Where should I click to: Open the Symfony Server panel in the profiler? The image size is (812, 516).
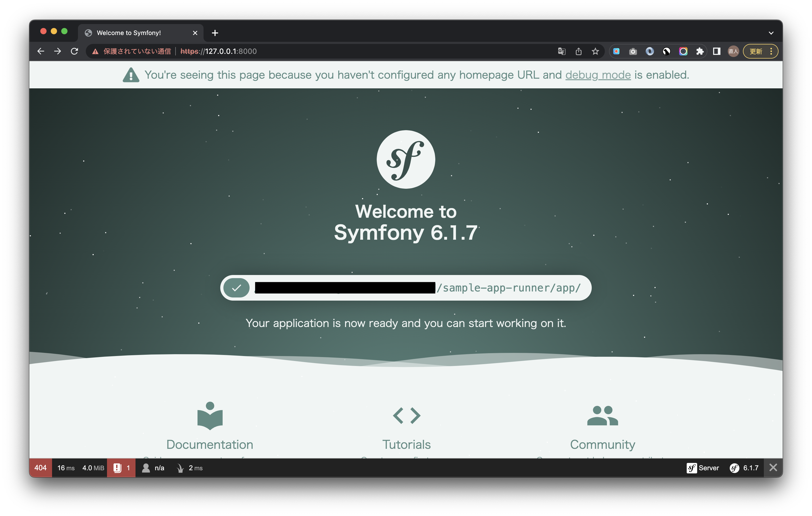703,468
